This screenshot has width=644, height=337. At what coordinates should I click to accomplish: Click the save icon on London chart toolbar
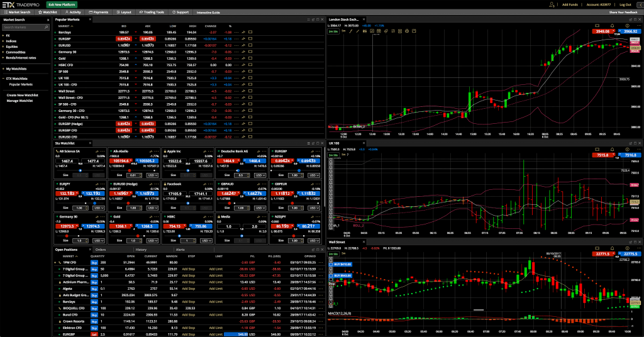click(414, 31)
